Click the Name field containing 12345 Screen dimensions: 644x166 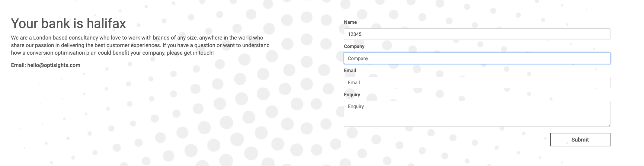[x=477, y=34]
